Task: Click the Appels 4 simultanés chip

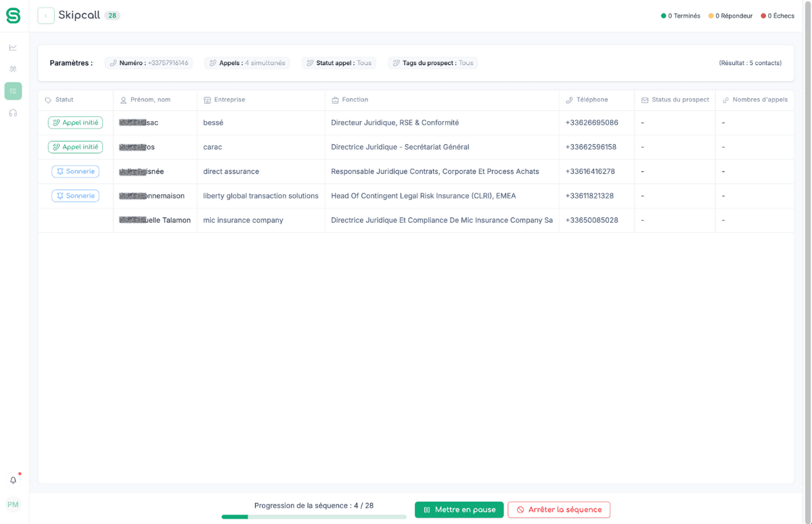Action: (247, 63)
